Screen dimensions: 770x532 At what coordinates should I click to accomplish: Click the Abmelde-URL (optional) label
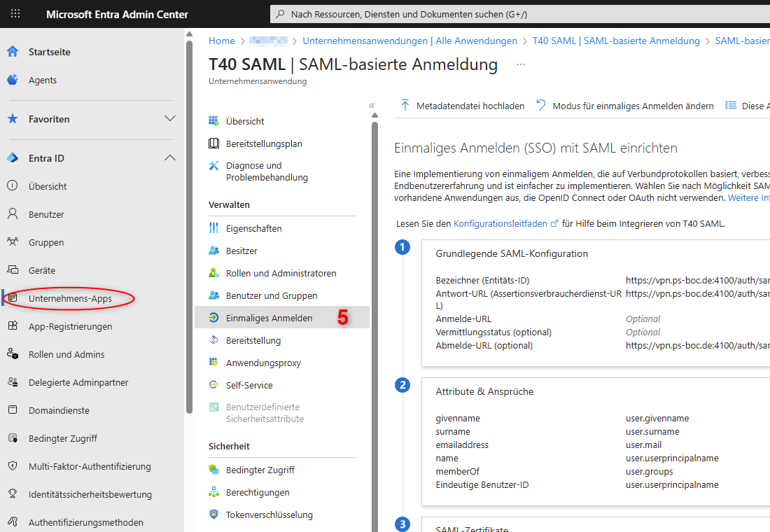tap(484, 345)
